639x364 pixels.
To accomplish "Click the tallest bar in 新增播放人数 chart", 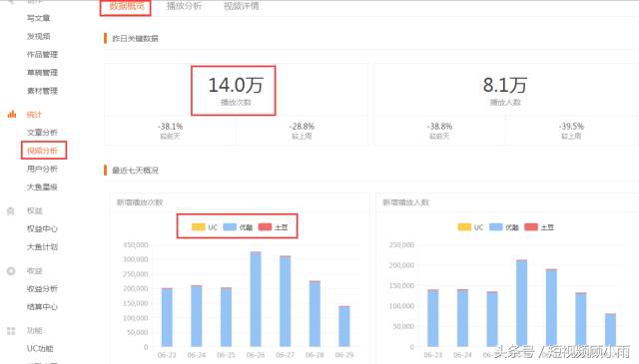I will tap(521, 303).
